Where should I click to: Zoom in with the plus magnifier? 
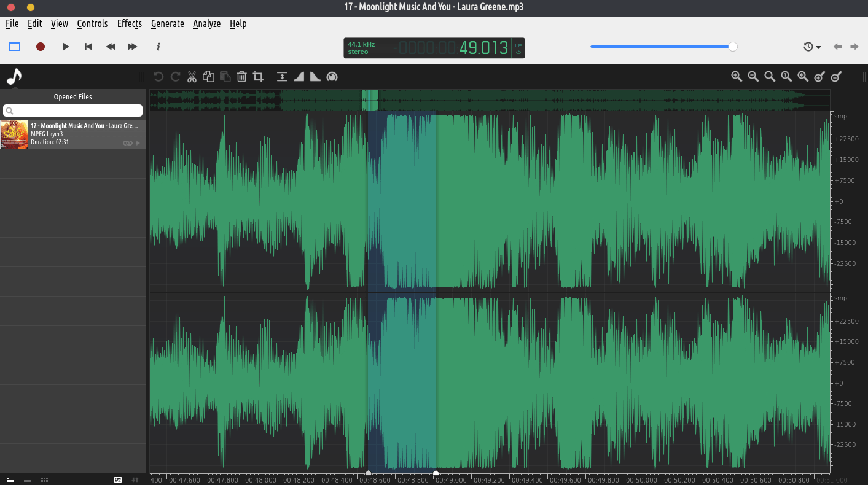point(737,76)
